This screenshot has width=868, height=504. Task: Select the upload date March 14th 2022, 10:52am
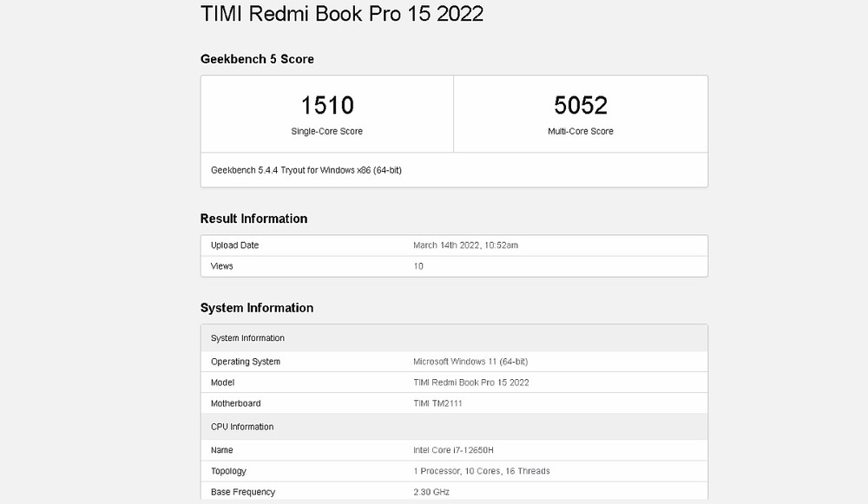click(x=465, y=245)
